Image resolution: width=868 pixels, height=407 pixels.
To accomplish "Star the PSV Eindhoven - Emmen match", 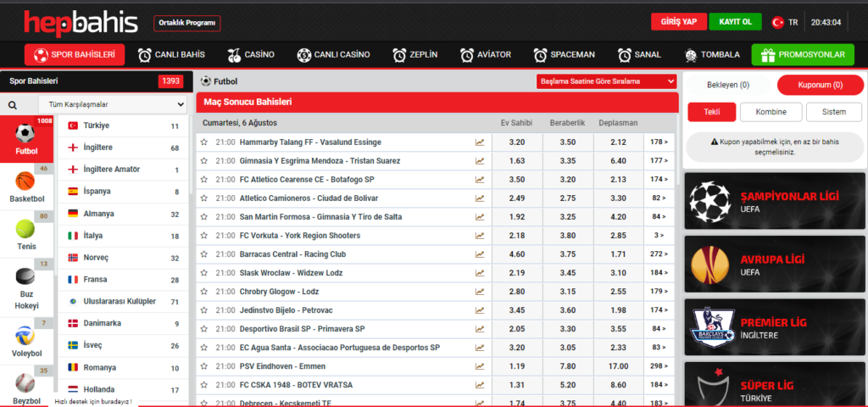I will click(x=204, y=365).
